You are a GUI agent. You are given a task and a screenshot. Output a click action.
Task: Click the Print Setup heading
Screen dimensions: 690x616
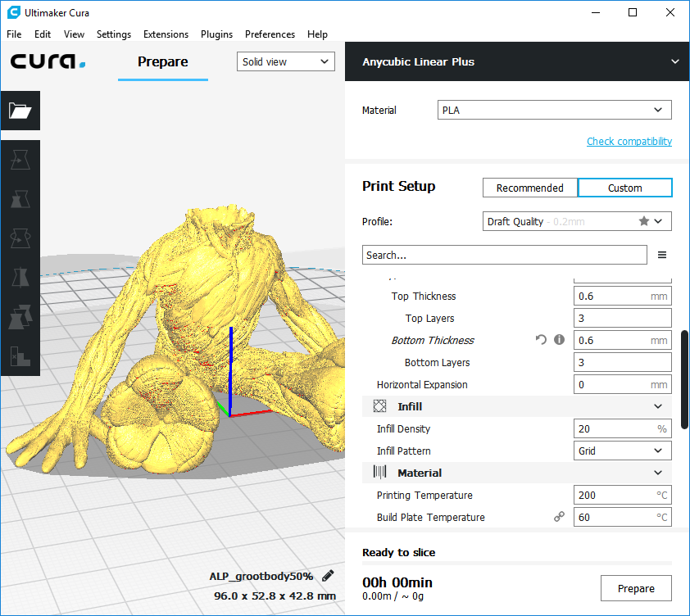coord(399,186)
